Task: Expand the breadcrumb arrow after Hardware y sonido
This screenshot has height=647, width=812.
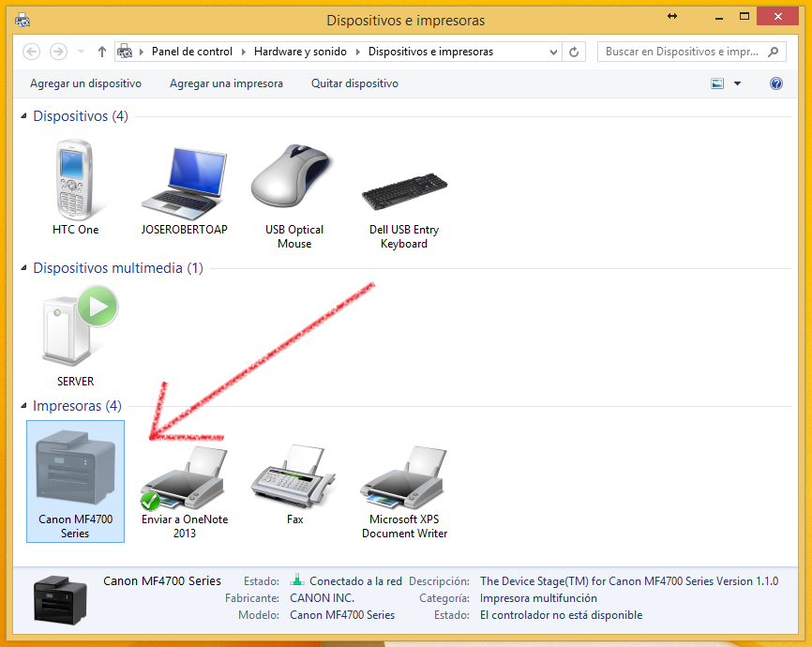Action: (x=357, y=52)
